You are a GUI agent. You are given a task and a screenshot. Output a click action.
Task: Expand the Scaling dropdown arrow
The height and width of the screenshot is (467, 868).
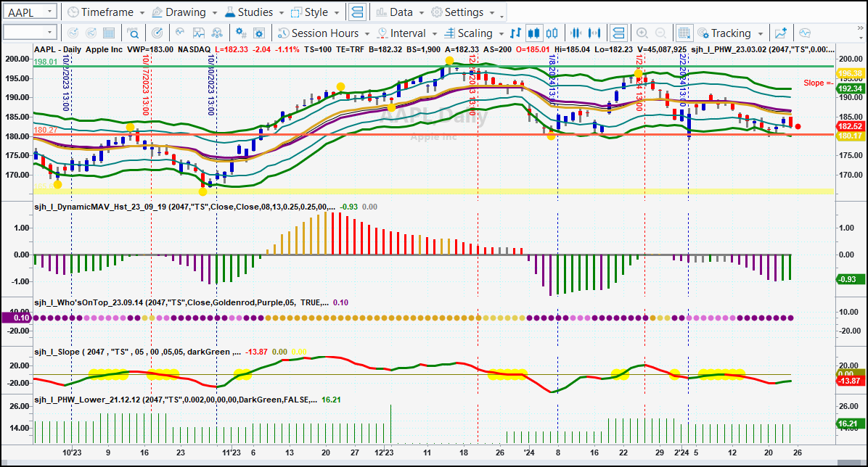[501, 34]
